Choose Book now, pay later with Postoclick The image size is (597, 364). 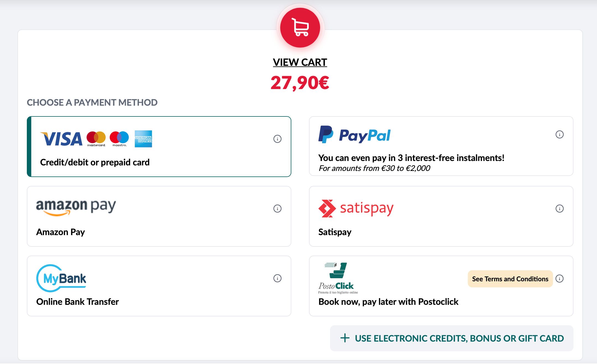pyautogui.click(x=441, y=286)
